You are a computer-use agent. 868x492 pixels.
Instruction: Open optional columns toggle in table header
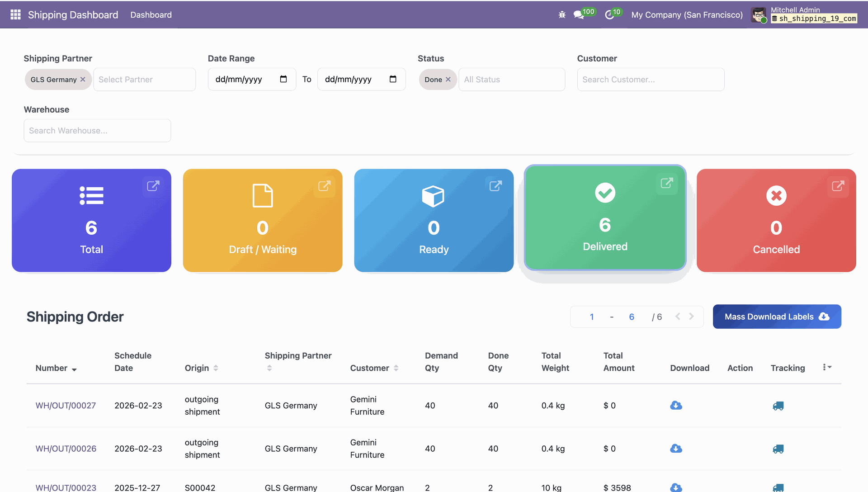pos(827,367)
